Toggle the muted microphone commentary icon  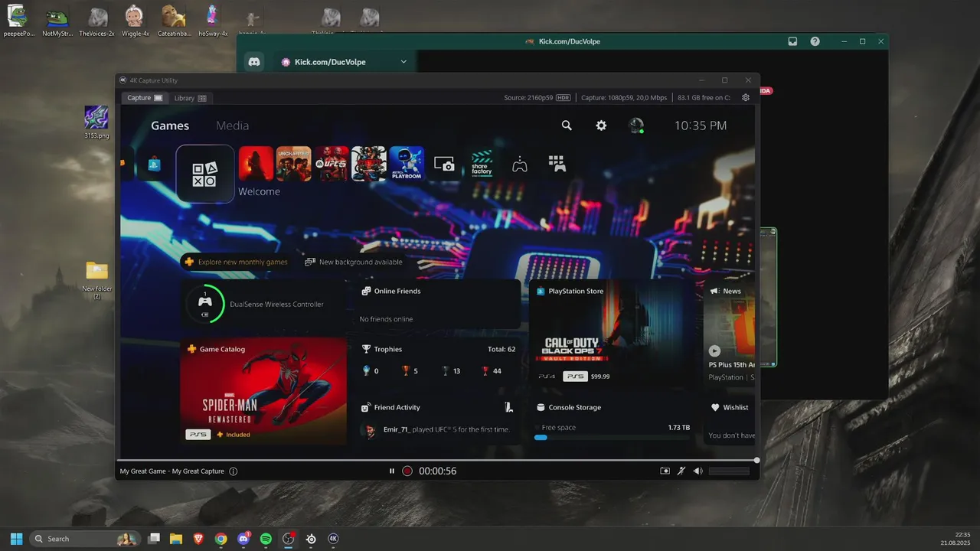[681, 471]
